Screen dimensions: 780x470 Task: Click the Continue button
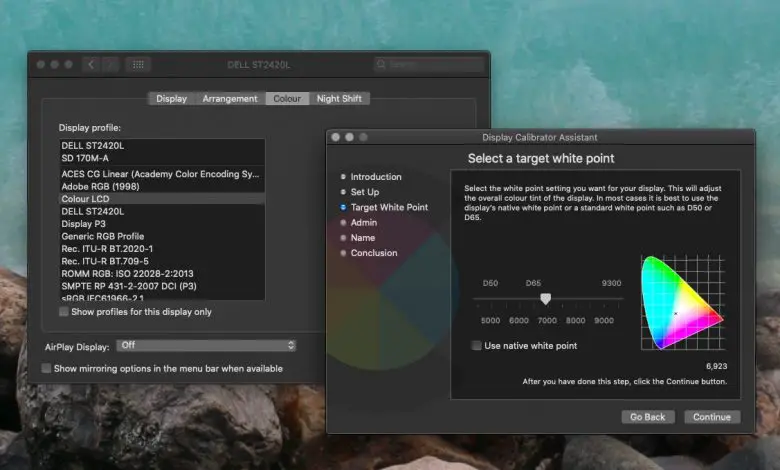(x=712, y=417)
